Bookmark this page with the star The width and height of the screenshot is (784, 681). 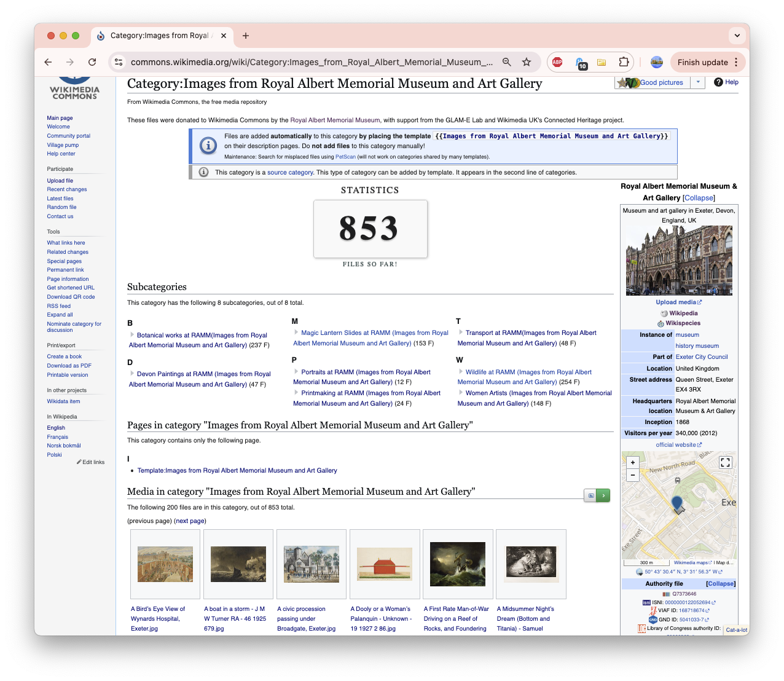point(527,62)
